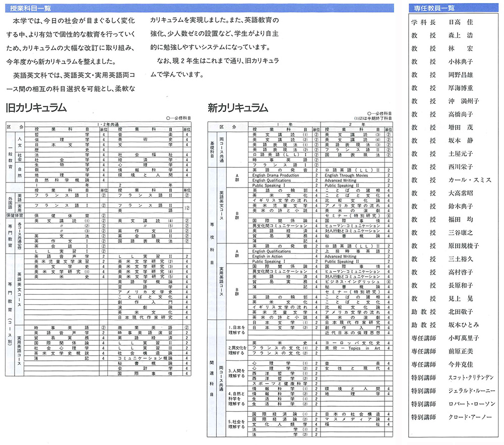The height and width of the screenshot is (445, 504).
Task: Click category label 3.人間を理解する
Action: point(236,373)
